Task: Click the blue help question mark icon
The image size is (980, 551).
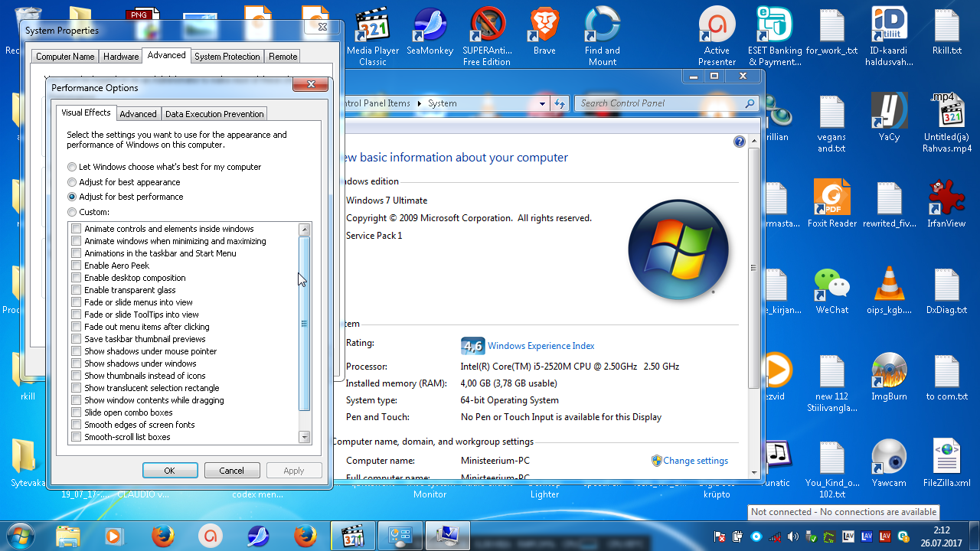Action: (739, 142)
